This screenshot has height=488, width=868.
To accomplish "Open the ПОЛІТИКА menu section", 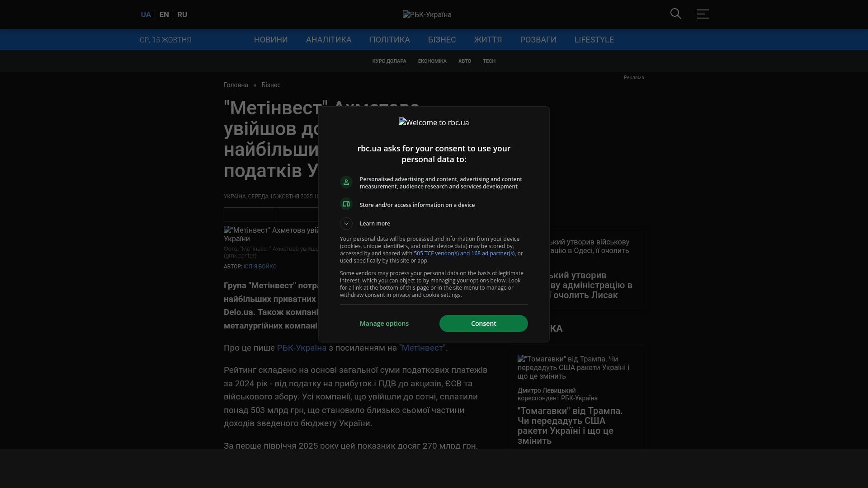I will click(x=389, y=40).
